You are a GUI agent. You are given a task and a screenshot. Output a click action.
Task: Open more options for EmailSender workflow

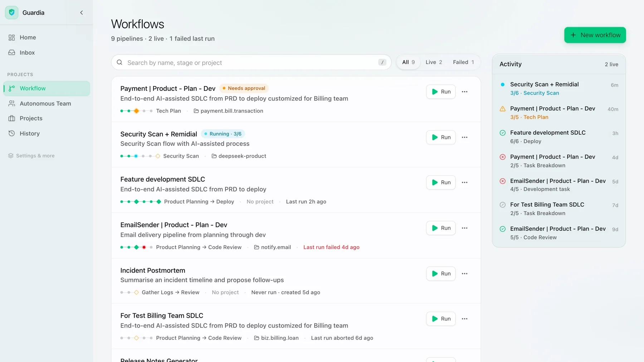[464, 228]
